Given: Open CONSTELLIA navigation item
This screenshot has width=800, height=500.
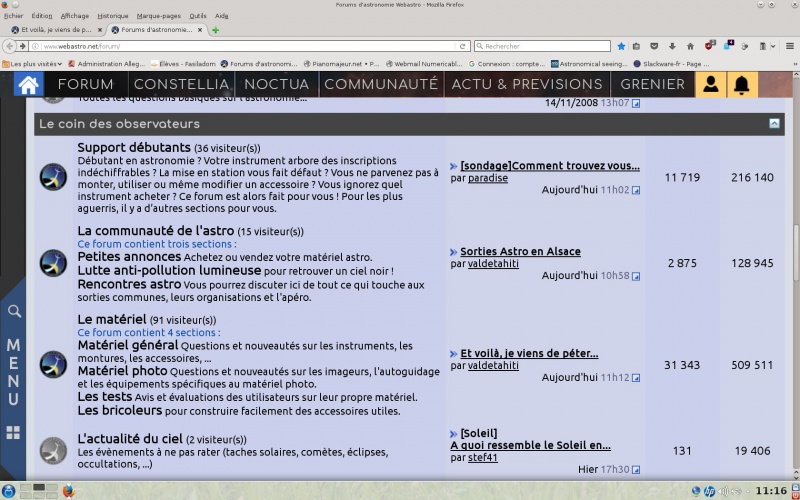Looking at the screenshot, I should (181, 84).
